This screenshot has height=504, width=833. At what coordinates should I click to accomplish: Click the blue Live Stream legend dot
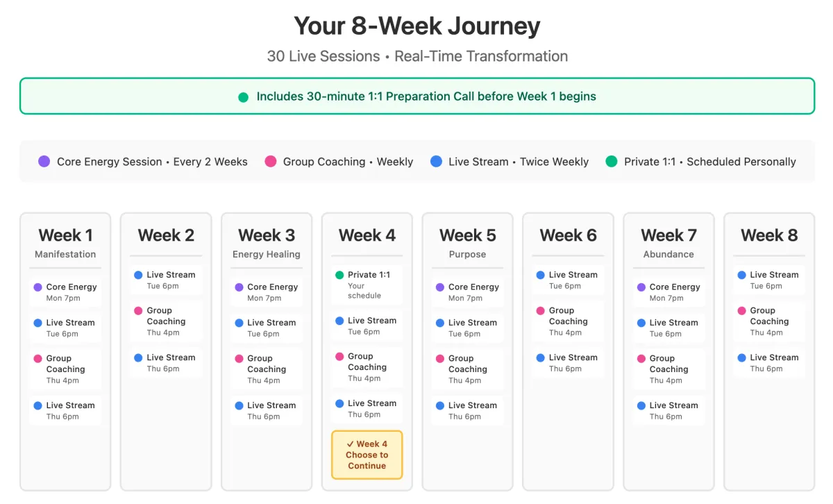(436, 162)
